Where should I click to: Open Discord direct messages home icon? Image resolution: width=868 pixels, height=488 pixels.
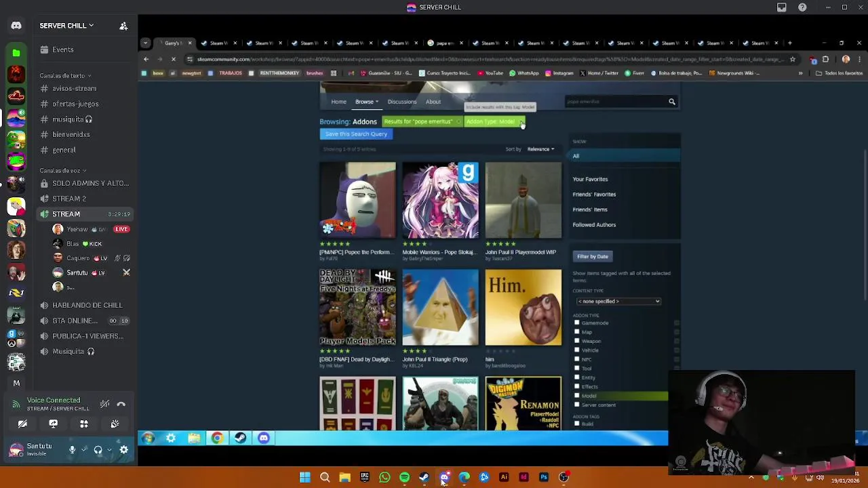16,26
